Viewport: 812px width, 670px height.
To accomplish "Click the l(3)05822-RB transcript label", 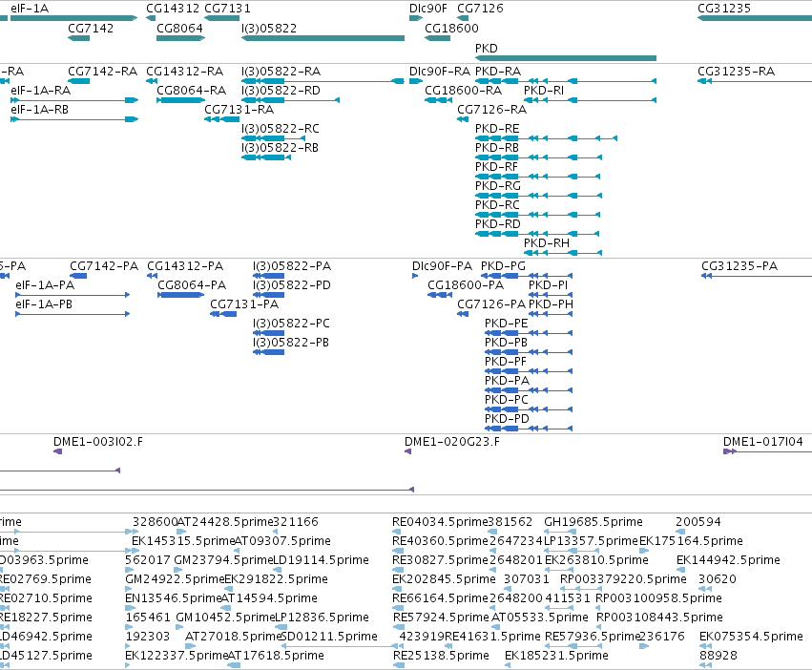I will [281, 148].
